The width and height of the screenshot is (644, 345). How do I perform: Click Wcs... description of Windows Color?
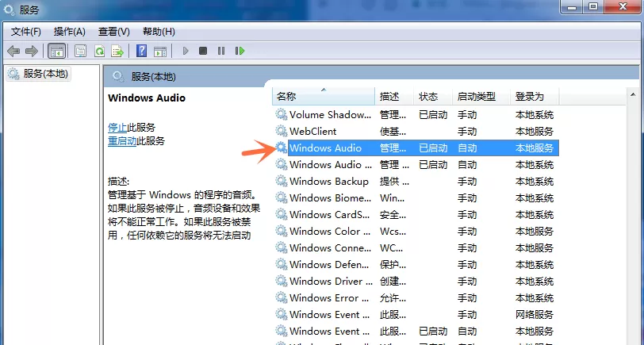click(393, 232)
